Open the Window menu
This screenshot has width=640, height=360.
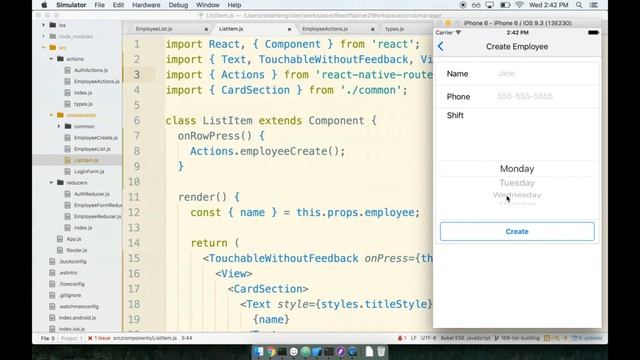[x=207, y=5]
